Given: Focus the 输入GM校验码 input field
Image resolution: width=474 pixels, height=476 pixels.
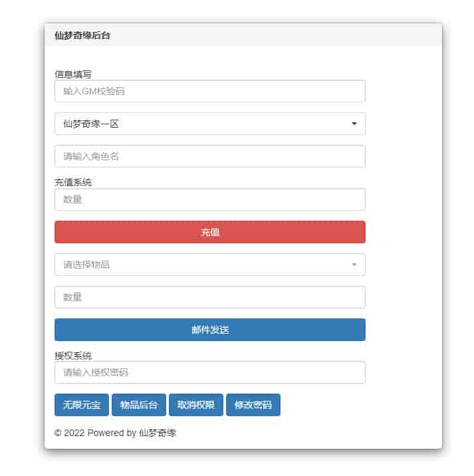Looking at the screenshot, I should [x=209, y=91].
